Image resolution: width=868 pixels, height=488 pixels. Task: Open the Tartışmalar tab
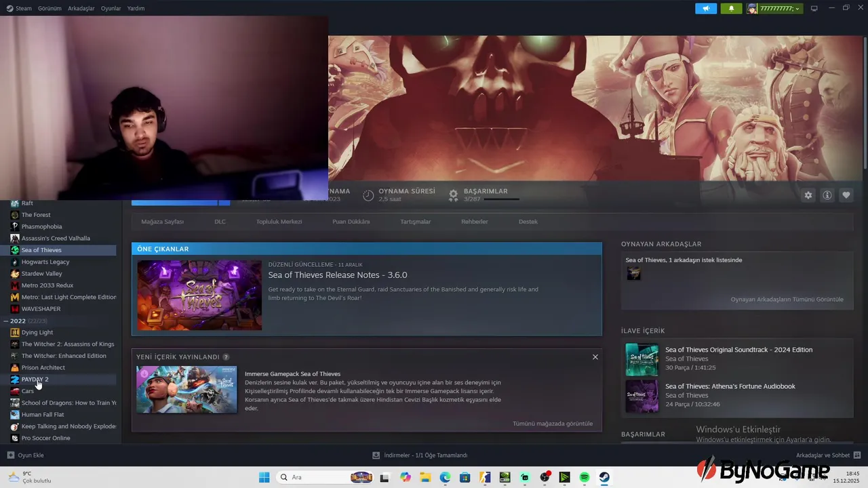coord(416,222)
